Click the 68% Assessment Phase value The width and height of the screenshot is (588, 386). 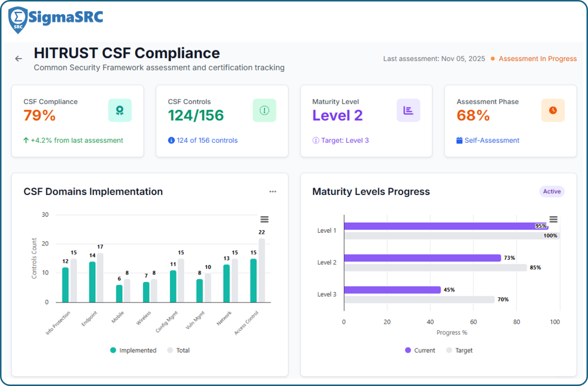(x=473, y=115)
